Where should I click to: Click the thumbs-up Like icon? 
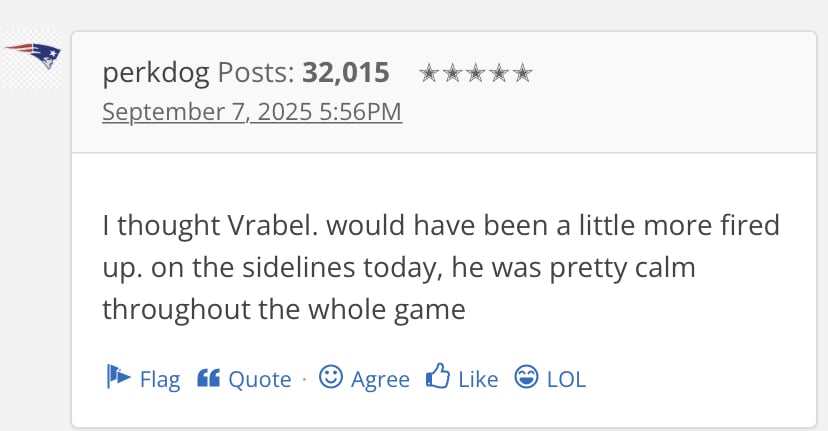coord(438,376)
